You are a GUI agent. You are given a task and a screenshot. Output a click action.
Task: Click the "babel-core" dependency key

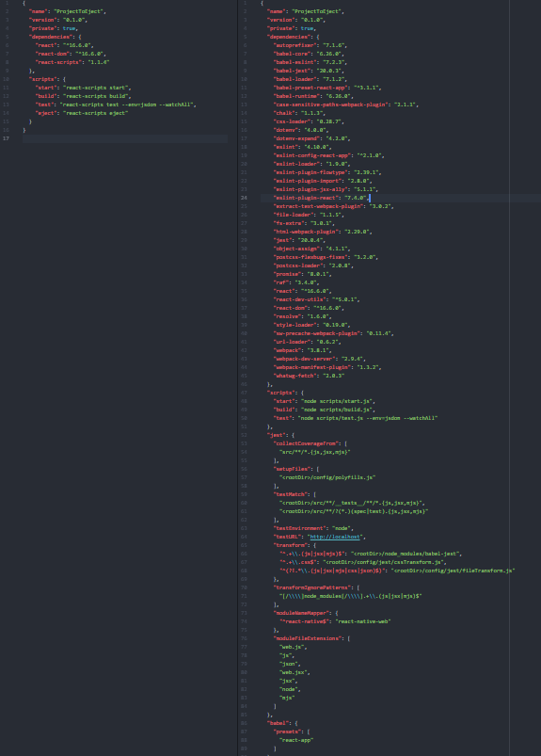pos(293,54)
